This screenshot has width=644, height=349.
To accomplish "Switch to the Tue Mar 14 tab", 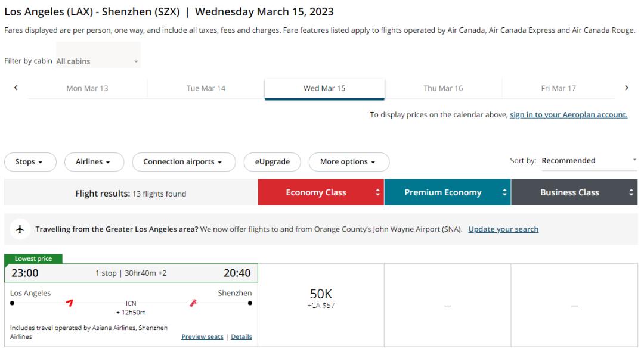I will coord(206,88).
